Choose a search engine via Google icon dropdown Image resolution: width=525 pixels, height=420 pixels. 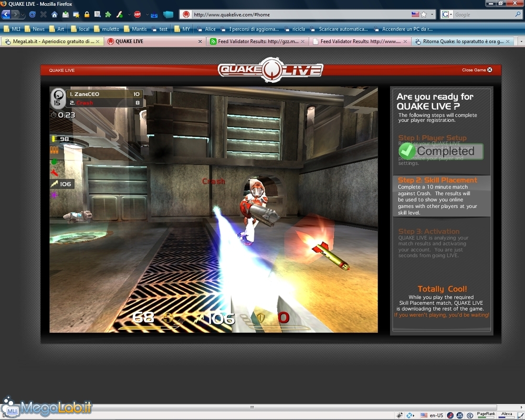[x=447, y=14]
